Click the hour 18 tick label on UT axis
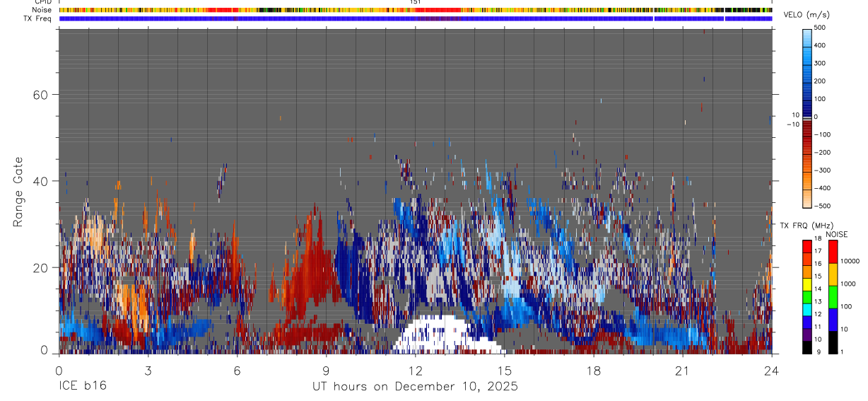 coord(594,370)
